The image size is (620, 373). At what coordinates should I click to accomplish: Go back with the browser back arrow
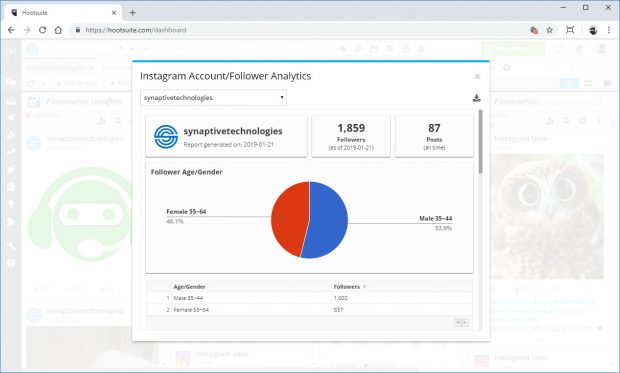11,30
